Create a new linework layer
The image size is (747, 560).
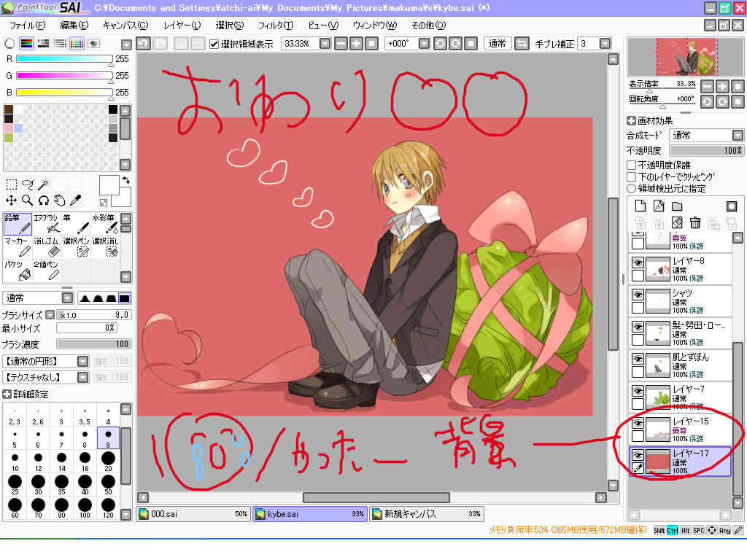pyautogui.click(x=659, y=206)
